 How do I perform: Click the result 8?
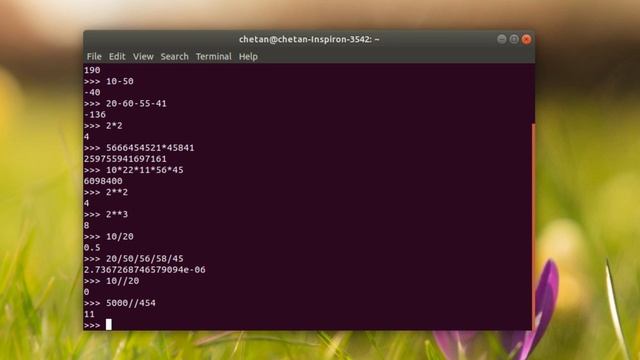coord(87,225)
